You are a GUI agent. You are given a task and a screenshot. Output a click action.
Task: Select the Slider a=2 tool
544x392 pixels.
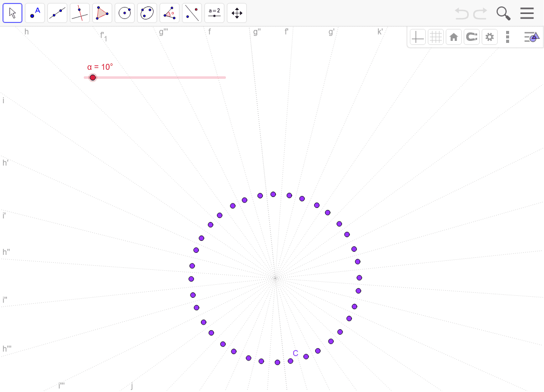(x=214, y=13)
